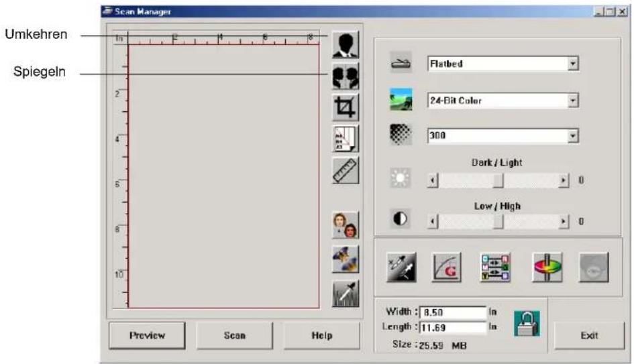Select the crop tool icon
Viewport: 634px width, 364px height.
pyautogui.click(x=346, y=107)
